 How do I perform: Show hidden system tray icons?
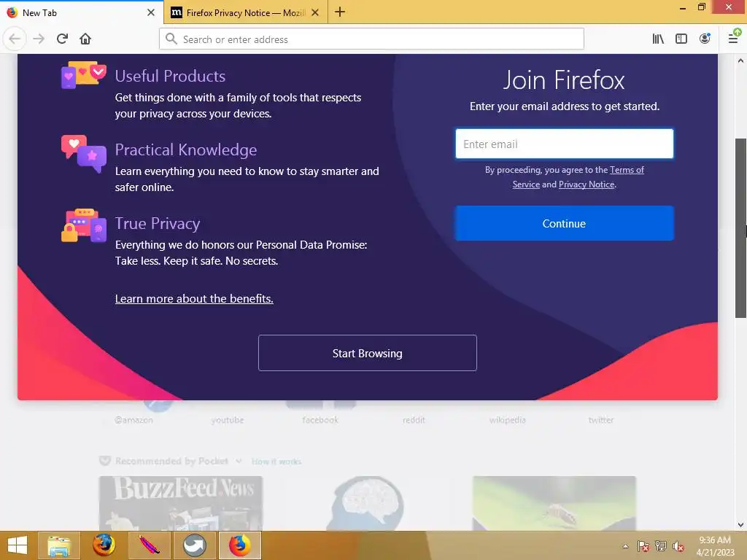click(625, 546)
